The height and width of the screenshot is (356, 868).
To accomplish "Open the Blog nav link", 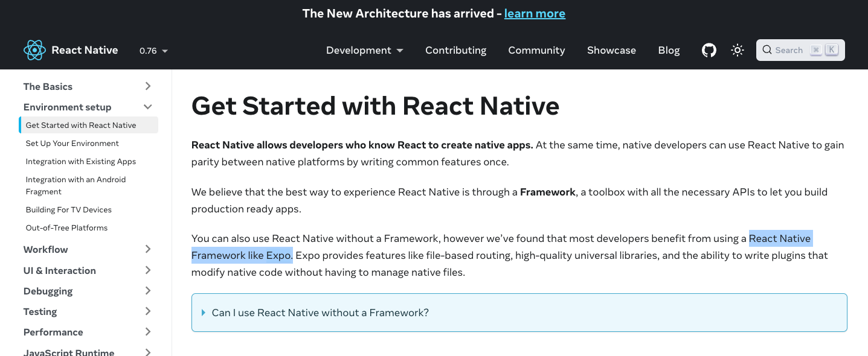I will pyautogui.click(x=669, y=50).
